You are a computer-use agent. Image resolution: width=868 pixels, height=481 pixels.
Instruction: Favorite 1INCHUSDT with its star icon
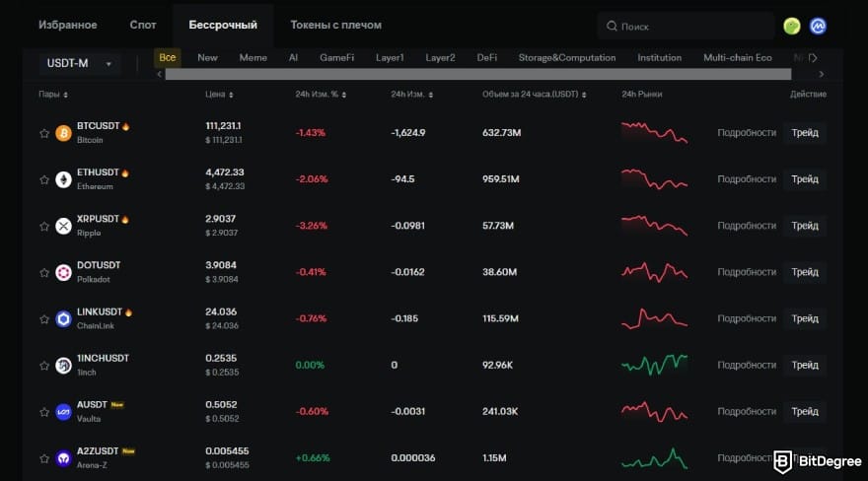[x=44, y=366]
